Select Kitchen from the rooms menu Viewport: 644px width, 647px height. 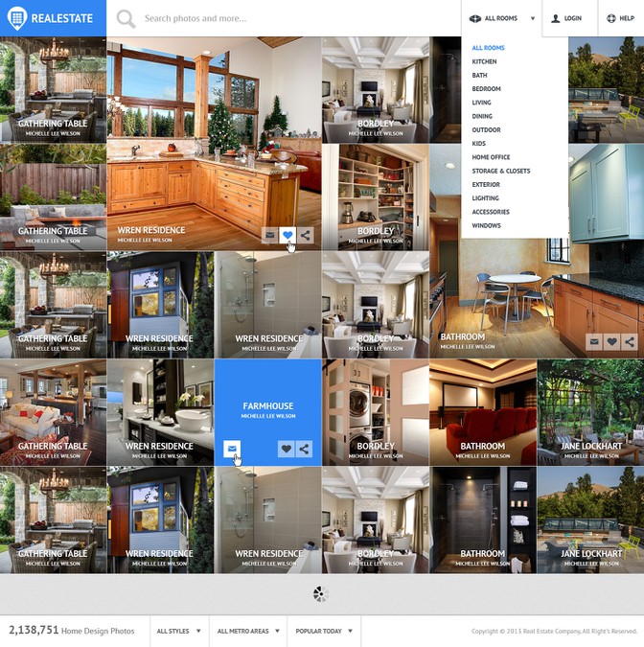(484, 61)
